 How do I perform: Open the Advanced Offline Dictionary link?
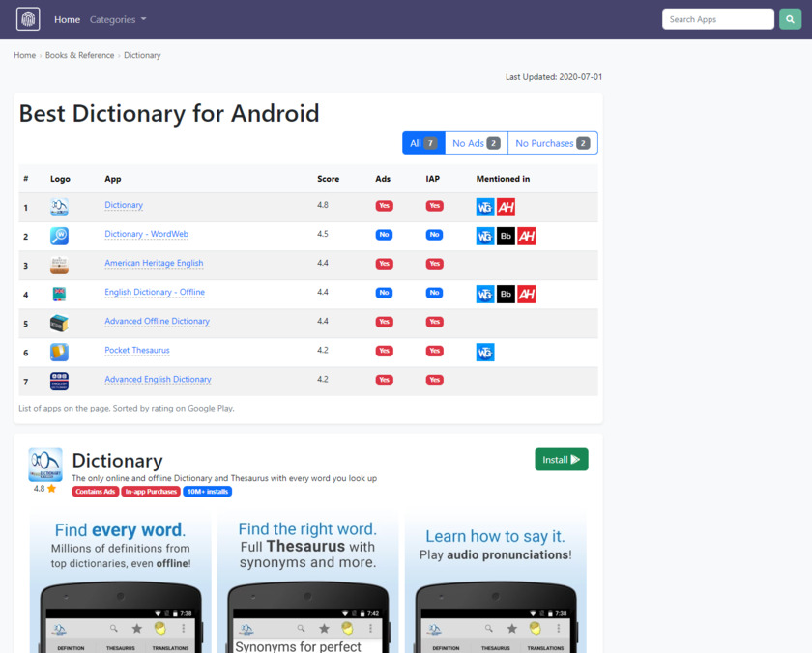157,321
